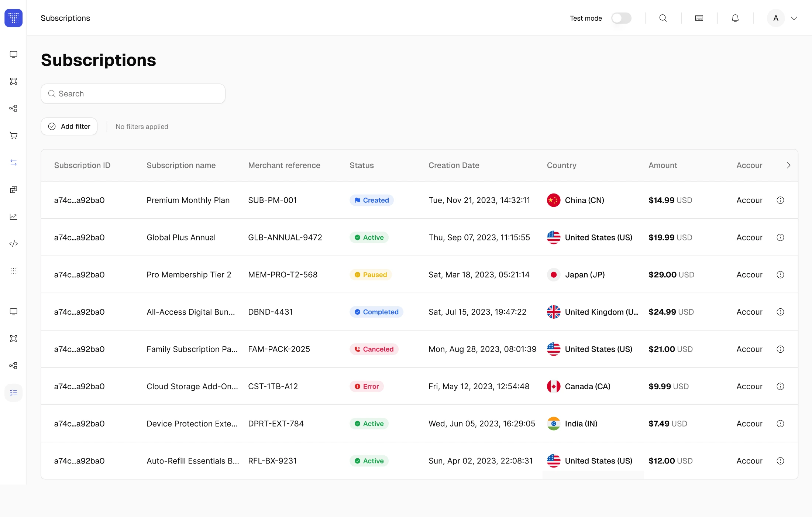812x517 pixels.
Task: Open the shopping cart sidebar icon
Action: point(14,136)
